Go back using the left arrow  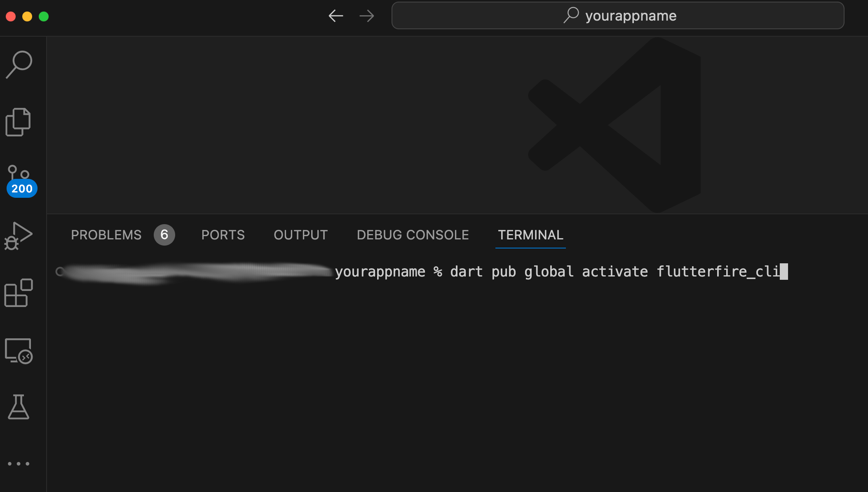point(335,16)
